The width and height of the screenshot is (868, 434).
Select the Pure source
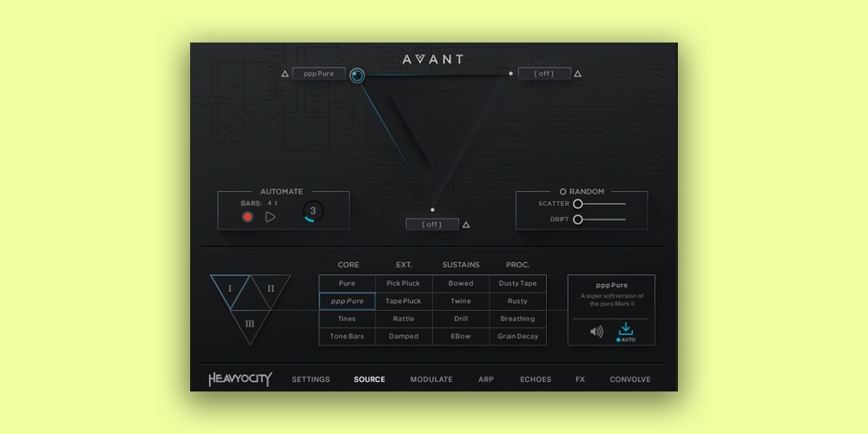347,284
